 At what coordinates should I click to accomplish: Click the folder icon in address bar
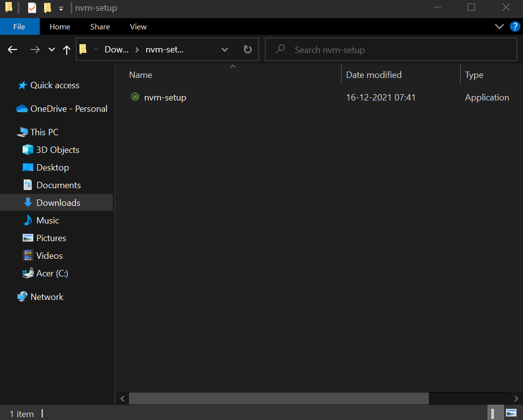83,49
